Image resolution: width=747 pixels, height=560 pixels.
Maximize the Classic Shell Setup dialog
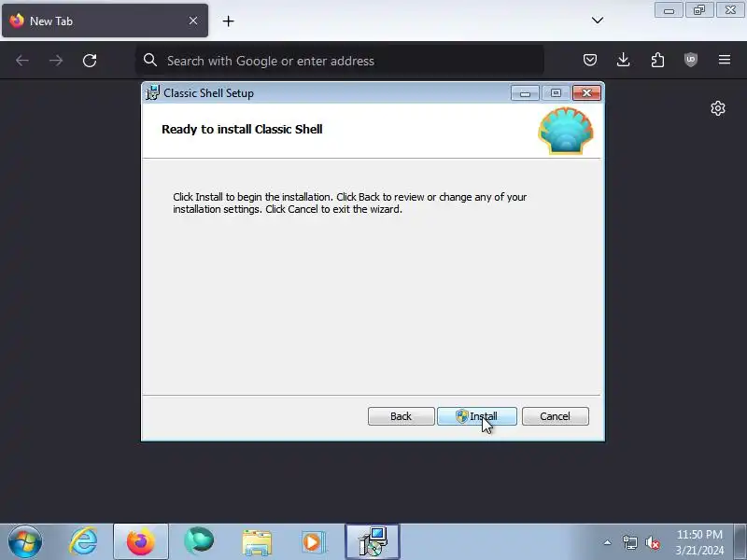point(556,92)
